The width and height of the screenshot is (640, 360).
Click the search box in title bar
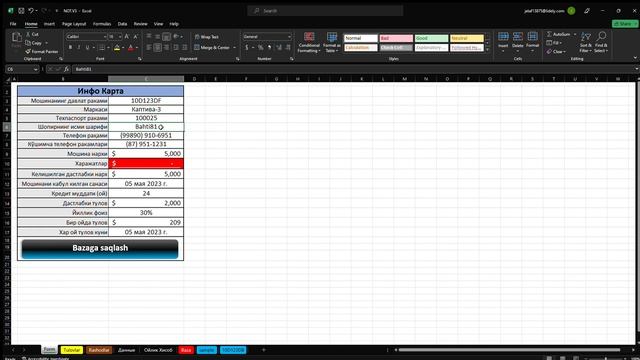tap(325, 11)
